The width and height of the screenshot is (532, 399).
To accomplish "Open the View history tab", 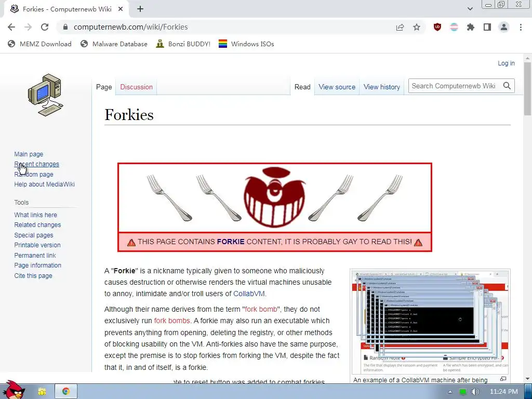I will pos(382,87).
